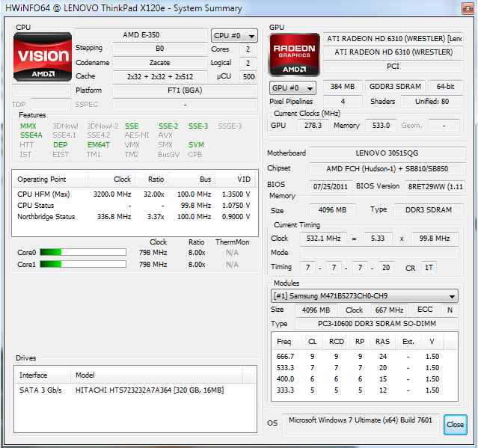Click the Operating Point column header
Image resolution: width=478 pixels, height=448 pixels.
[50, 179]
